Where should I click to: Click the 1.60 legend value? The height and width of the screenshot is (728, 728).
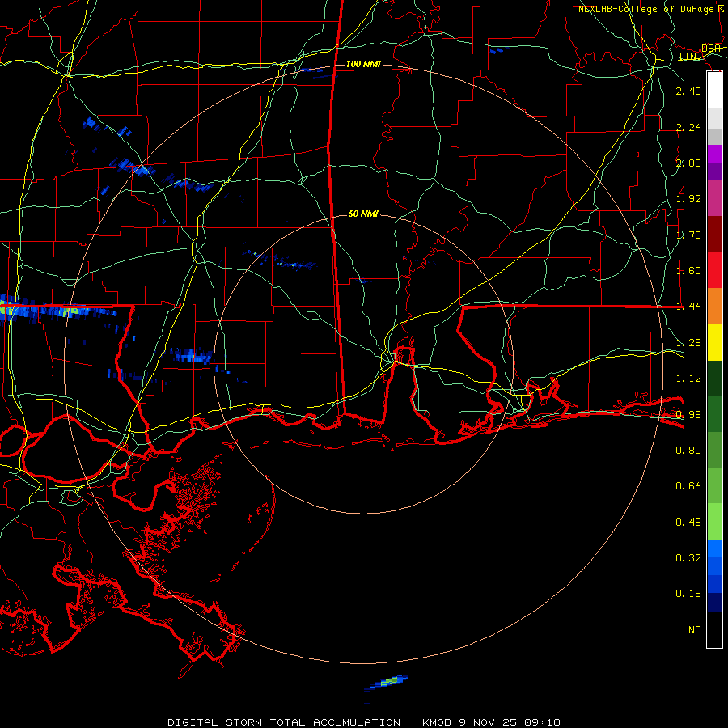click(x=688, y=271)
